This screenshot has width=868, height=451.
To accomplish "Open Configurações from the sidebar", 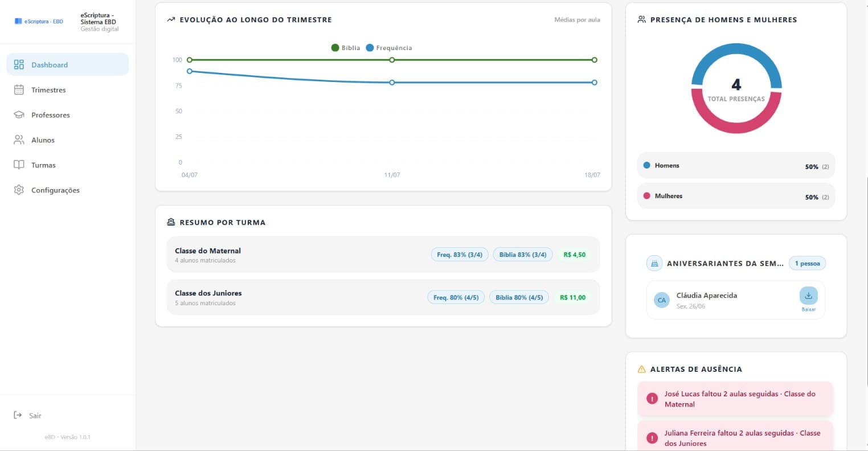I will (x=67, y=190).
